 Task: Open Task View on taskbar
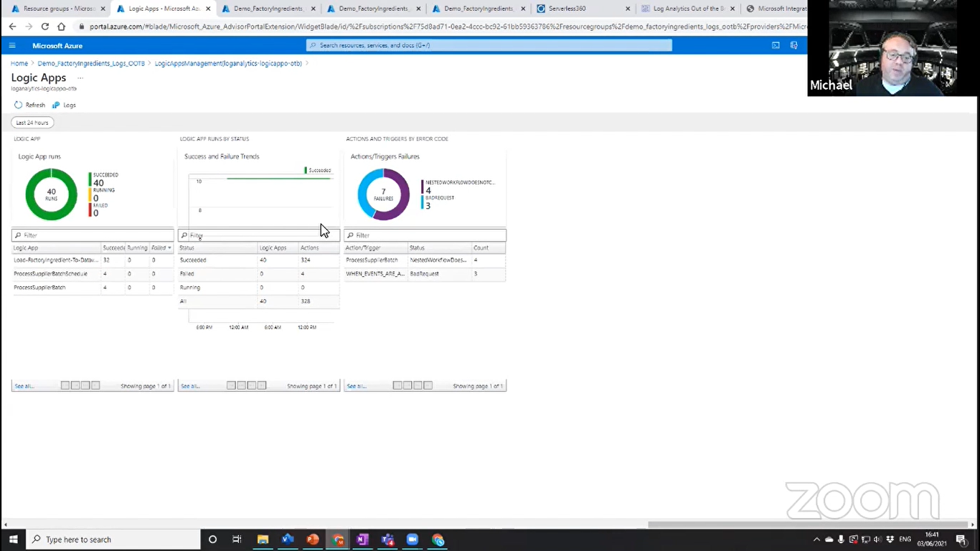[237, 540]
